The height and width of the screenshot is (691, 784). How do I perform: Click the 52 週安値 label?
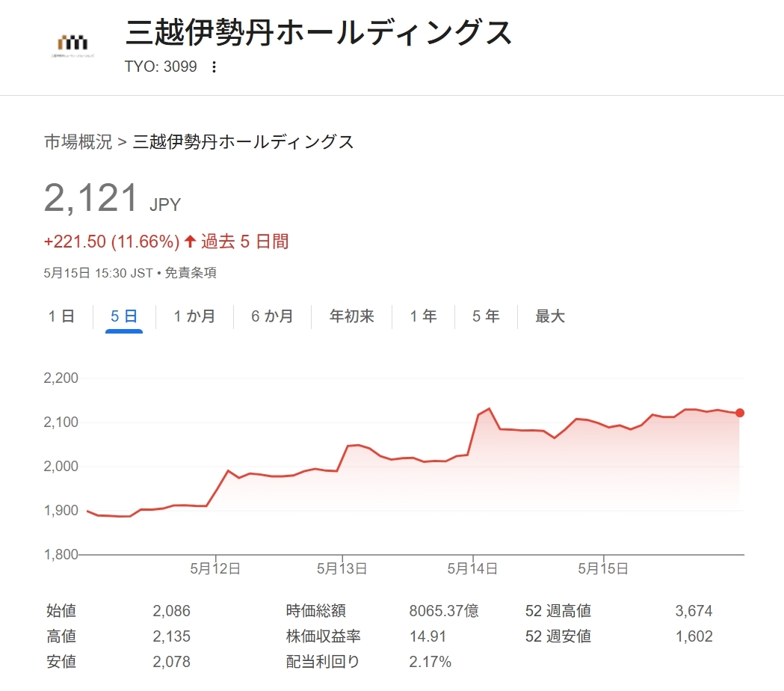[558, 636]
